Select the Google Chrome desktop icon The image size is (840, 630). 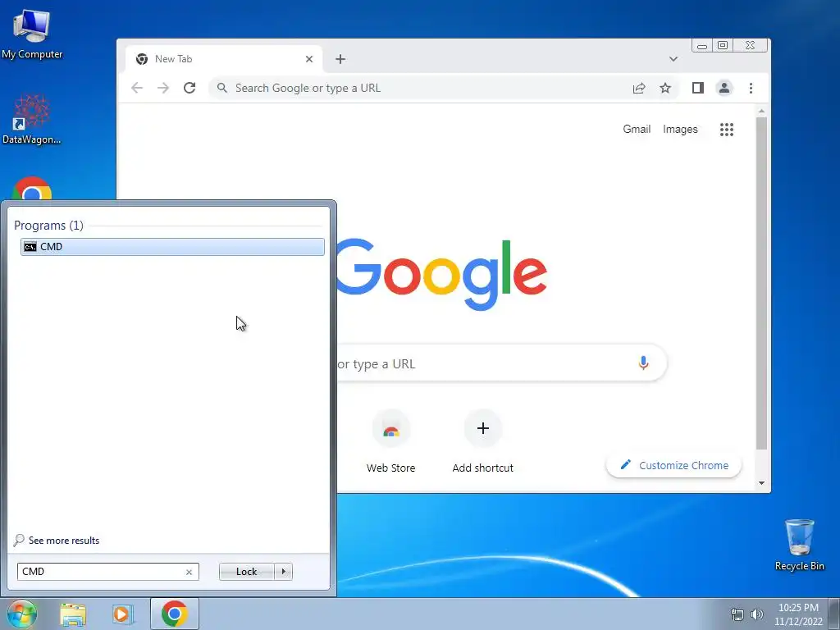point(32,189)
